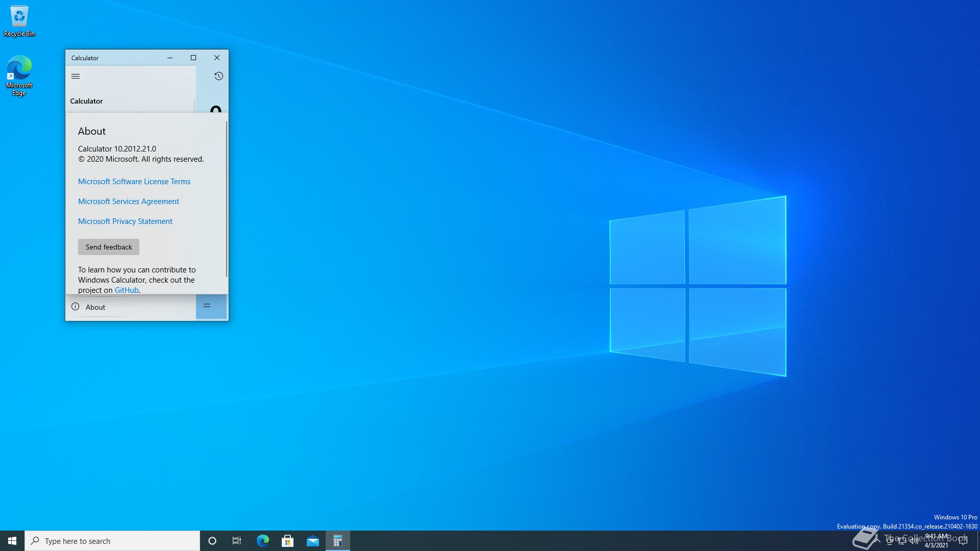Select the About item in navigation pane
Screen dimensions: 980x551
point(130,307)
